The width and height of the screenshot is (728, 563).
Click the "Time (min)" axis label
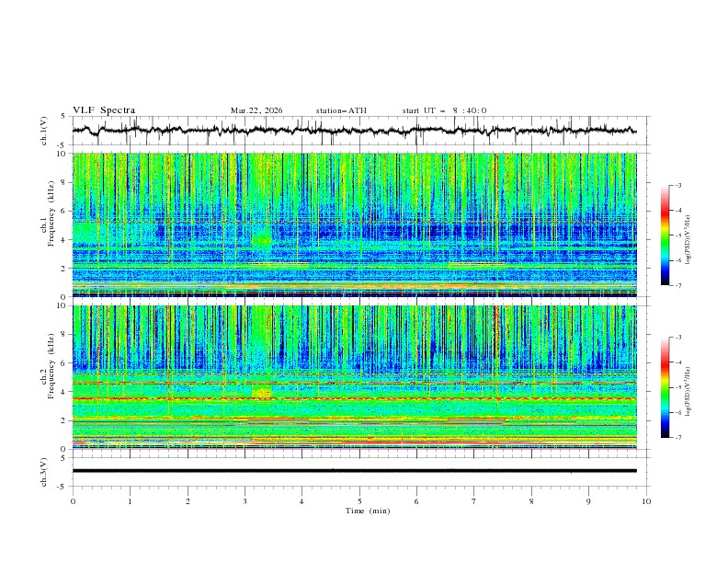point(368,511)
